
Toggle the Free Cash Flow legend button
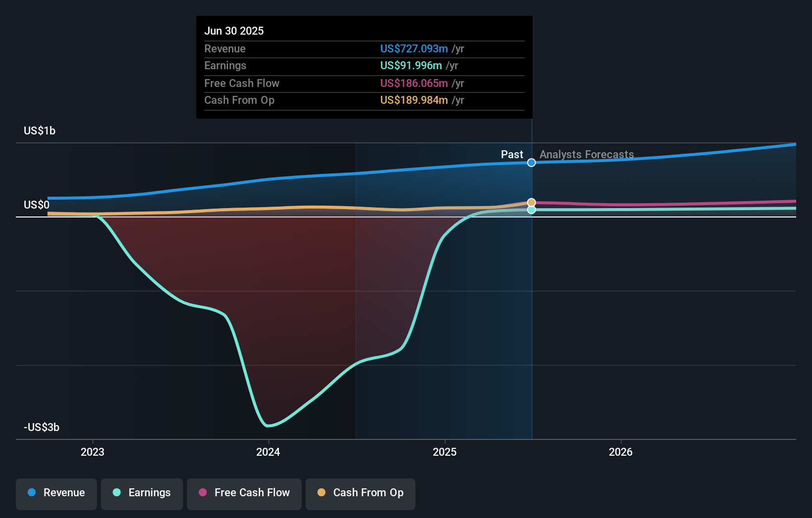(244, 494)
